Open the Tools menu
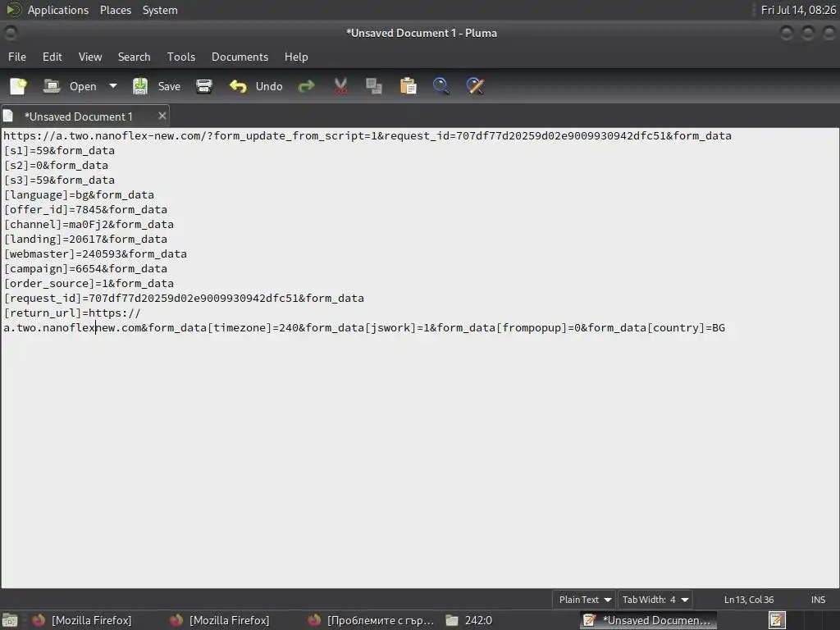The image size is (840, 630). point(181,57)
